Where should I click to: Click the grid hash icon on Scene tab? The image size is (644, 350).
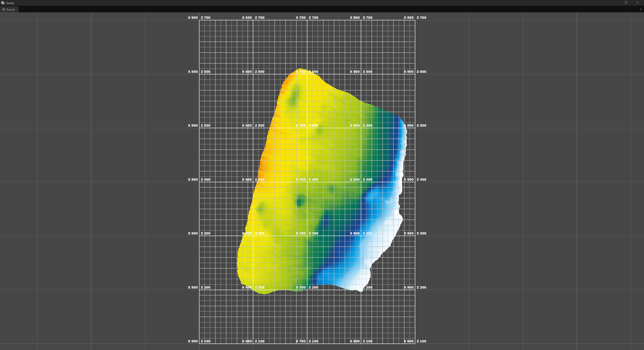coord(4,9)
